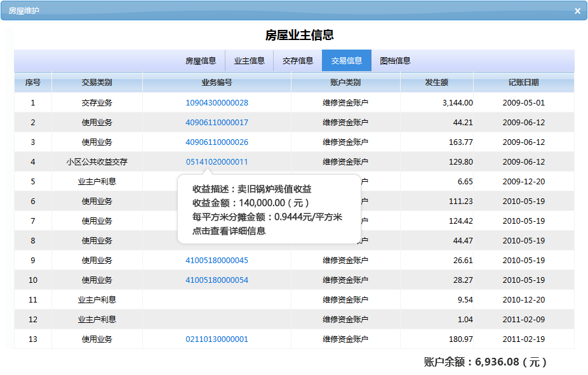Click the amount 163.77
Image resolution: width=588 pixels, height=375 pixels.
tap(461, 142)
